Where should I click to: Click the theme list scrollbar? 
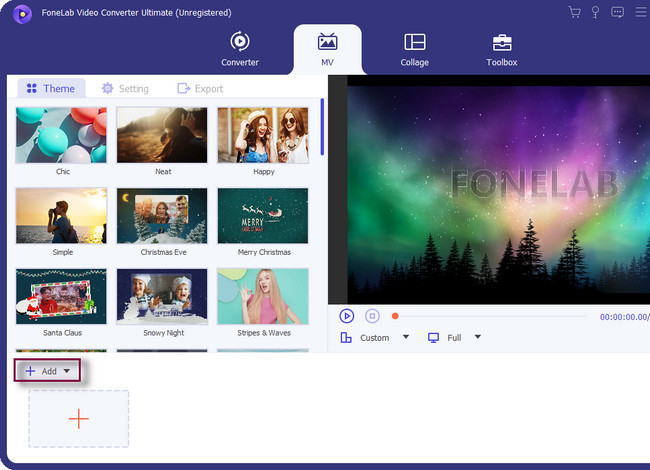(x=322, y=127)
